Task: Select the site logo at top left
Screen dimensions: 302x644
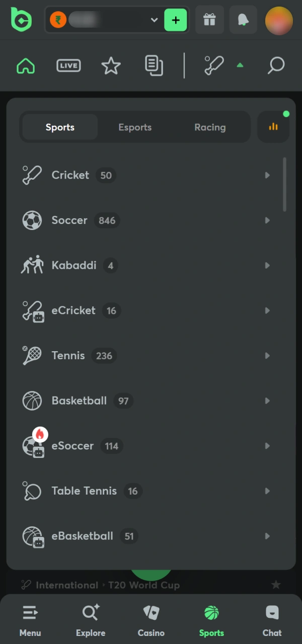Action: coord(21,20)
